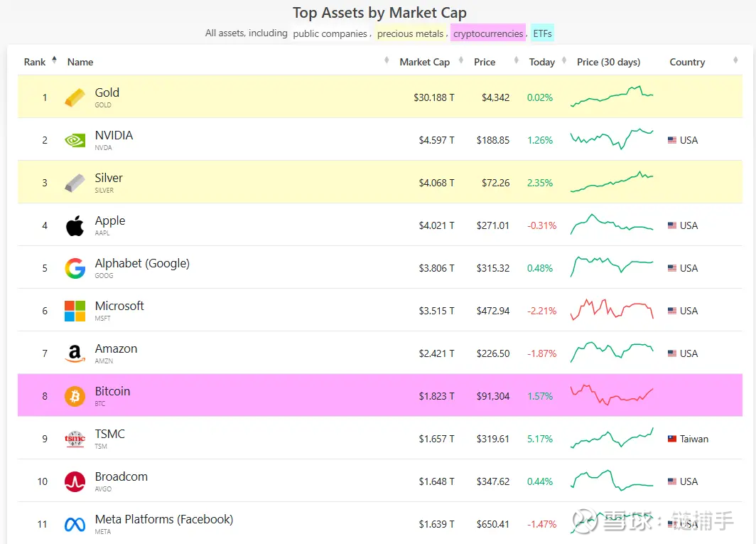Open Meta Platforms (Facebook) link
Screen dimensions: 756x544
click(x=163, y=520)
